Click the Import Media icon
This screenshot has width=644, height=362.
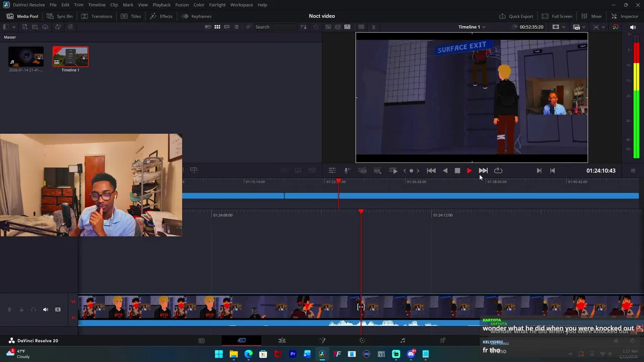(x=25, y=27)
